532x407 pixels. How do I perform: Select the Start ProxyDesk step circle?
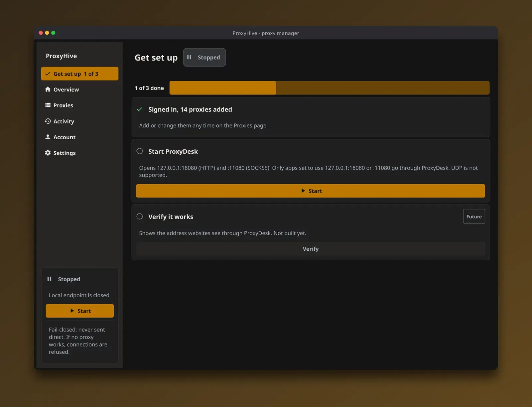(140, 151)
